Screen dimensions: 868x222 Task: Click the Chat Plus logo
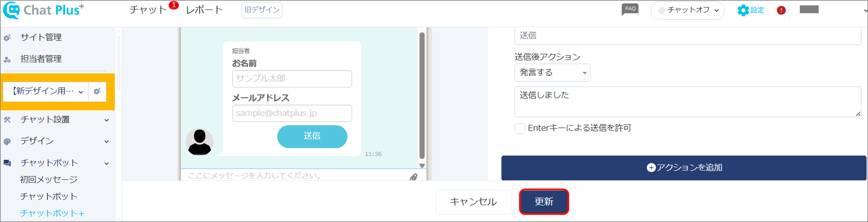point(43,10)
